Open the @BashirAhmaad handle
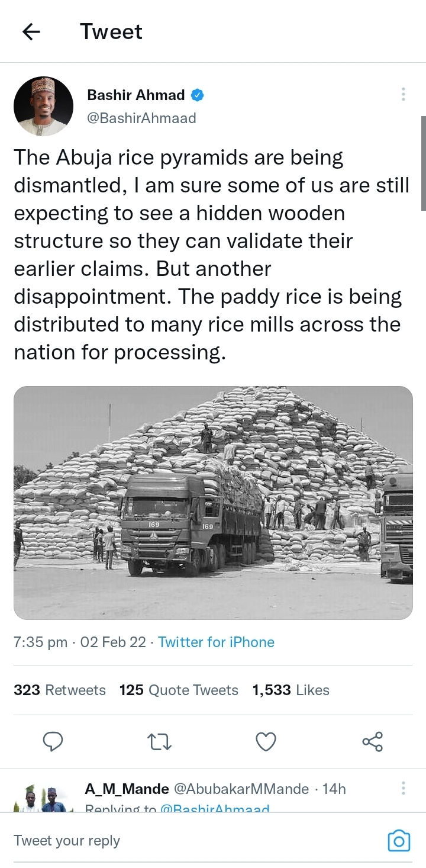Image resolution: width=426 pixels, height=868 pixels. [x=141, y=118]
